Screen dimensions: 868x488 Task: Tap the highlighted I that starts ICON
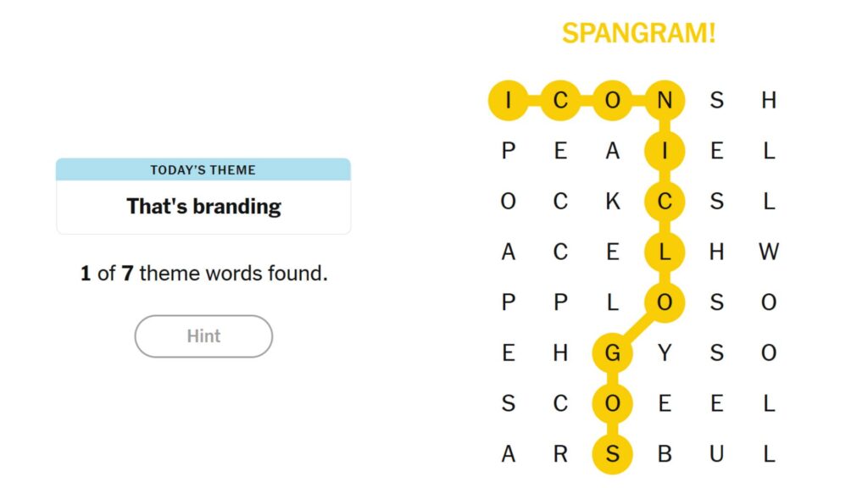[x=509, y=101]
